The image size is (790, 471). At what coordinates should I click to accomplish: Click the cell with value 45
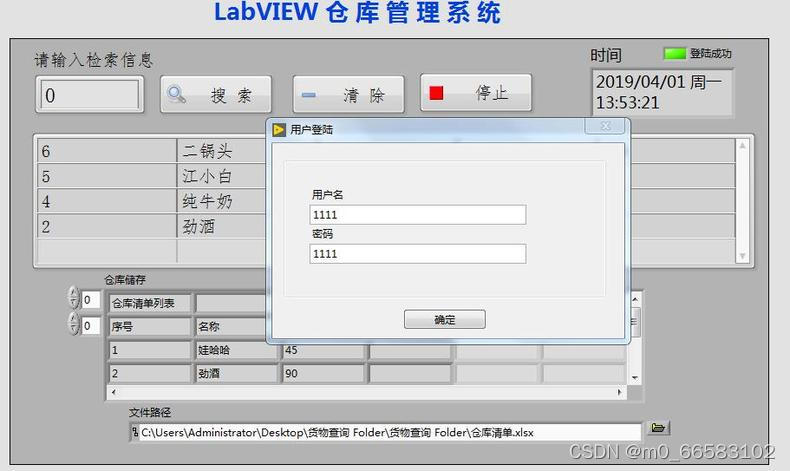click(323, 350)
